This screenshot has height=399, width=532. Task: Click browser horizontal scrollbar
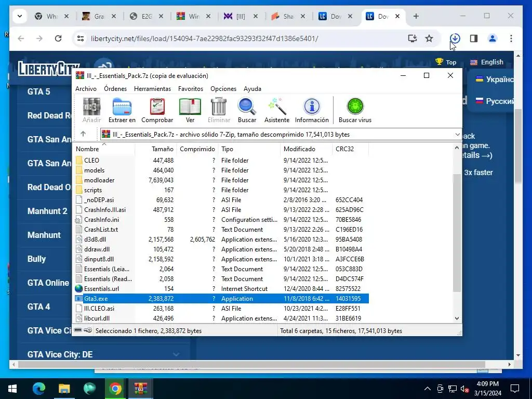[252, 364]
